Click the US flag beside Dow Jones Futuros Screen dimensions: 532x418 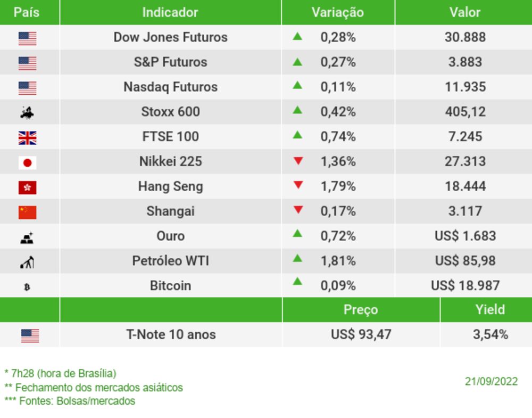point(27,38)
